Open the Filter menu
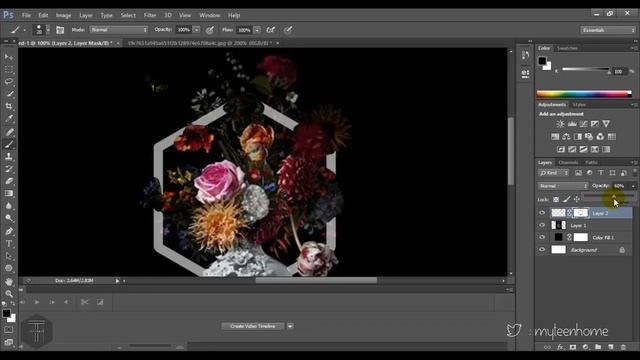This screenshot has width=640, height=360. [x=150, y=15]
